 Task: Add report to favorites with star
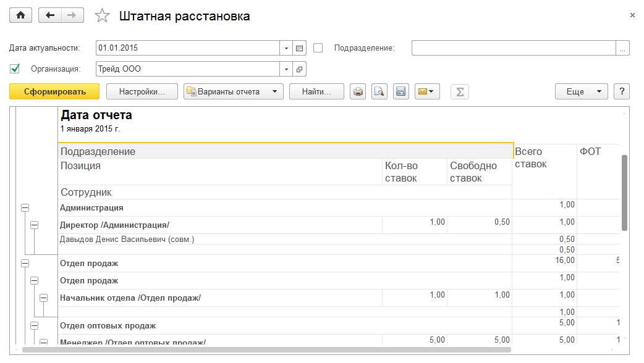102,16
